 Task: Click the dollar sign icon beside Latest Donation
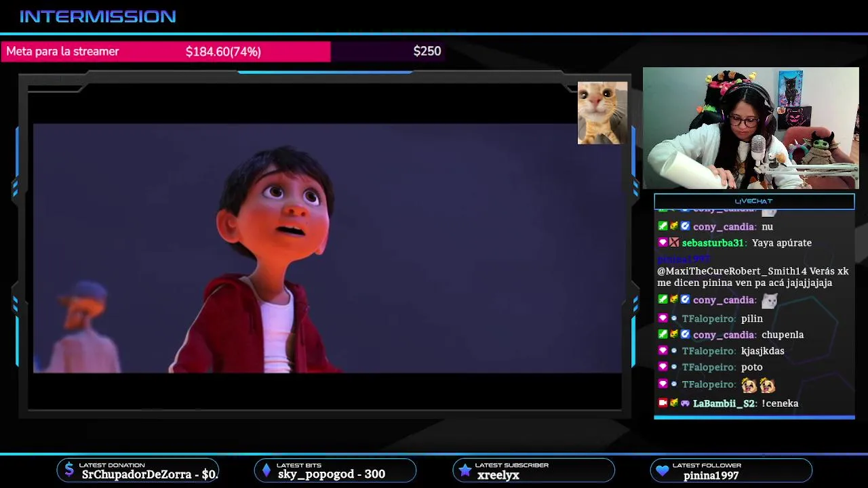point(69,470)
